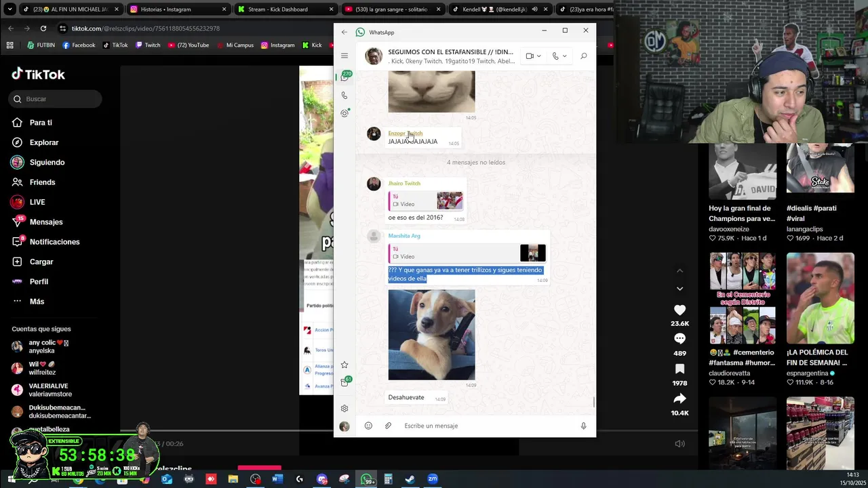Click the WhatsApp chat scrollbar

[x=594, y=403]
